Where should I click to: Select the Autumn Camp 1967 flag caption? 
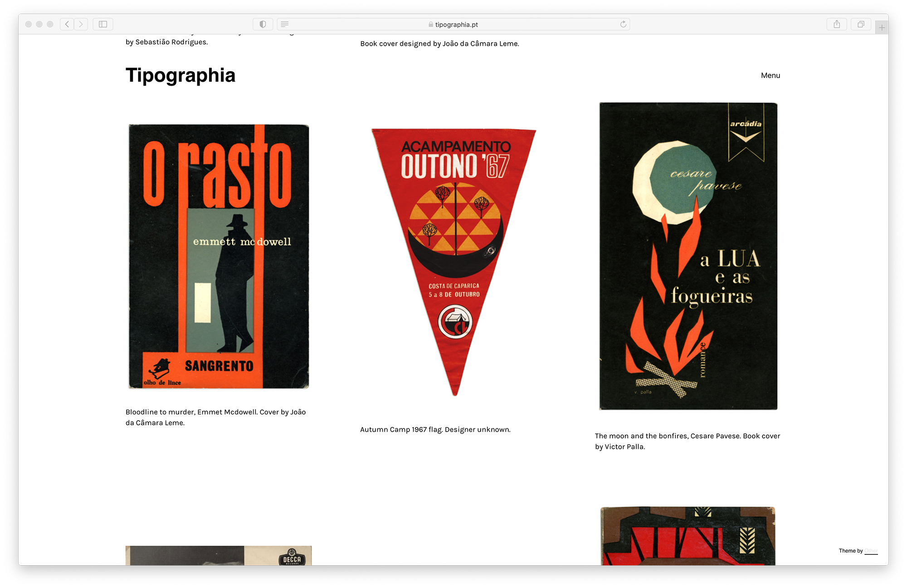point(435,430)
